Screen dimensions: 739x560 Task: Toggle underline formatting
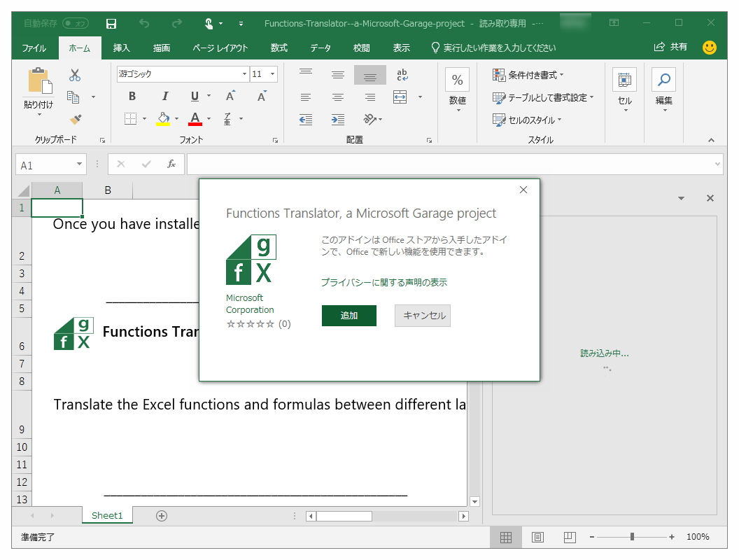point(194,97)
